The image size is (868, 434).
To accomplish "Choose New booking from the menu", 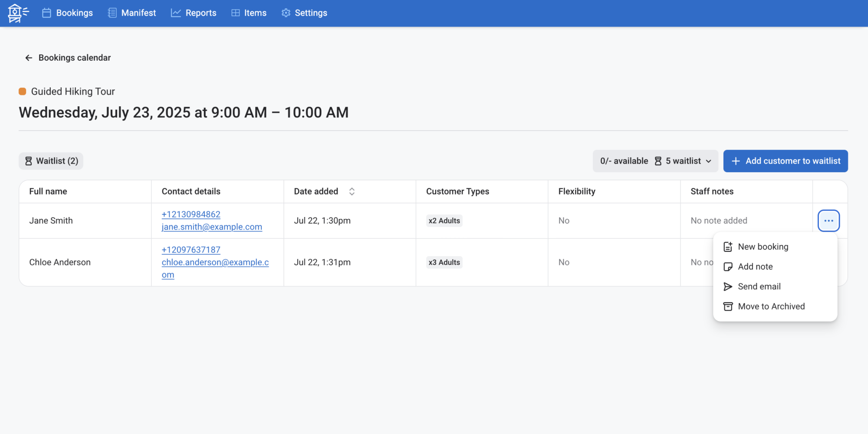I will (x=763, y=247).
